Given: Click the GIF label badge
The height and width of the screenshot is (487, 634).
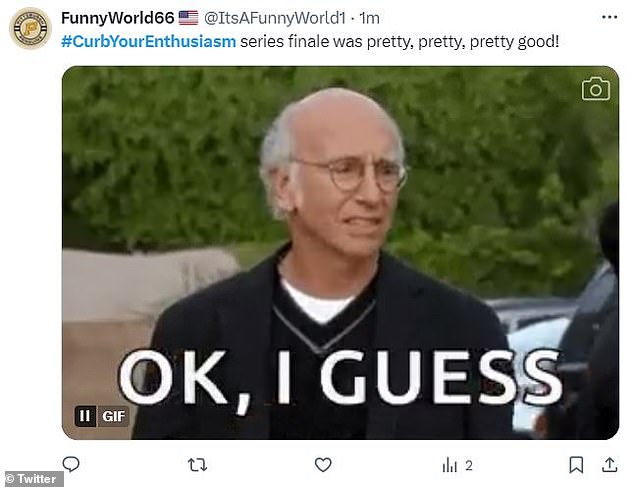Looking at the screenshot, I should point(114,416).
